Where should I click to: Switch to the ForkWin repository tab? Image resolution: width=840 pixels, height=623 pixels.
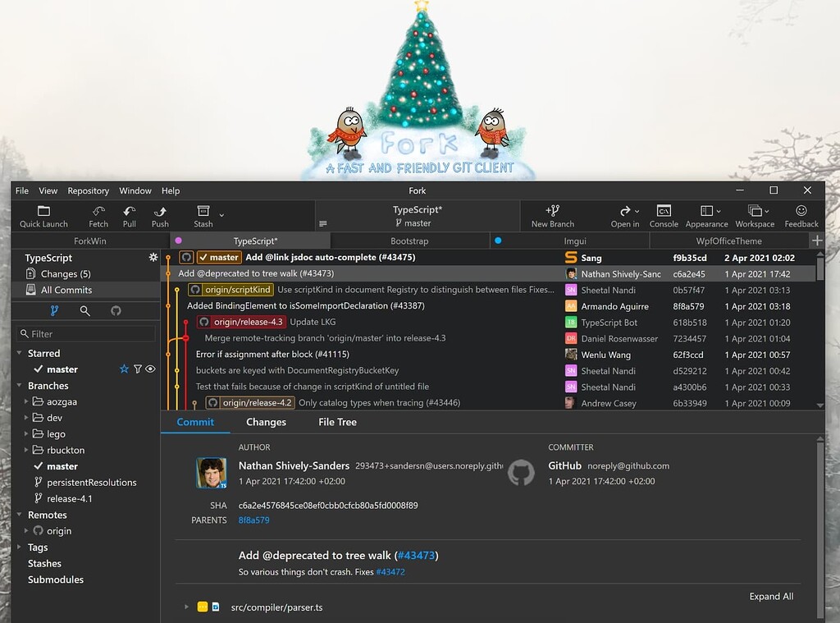coord(90,240)
